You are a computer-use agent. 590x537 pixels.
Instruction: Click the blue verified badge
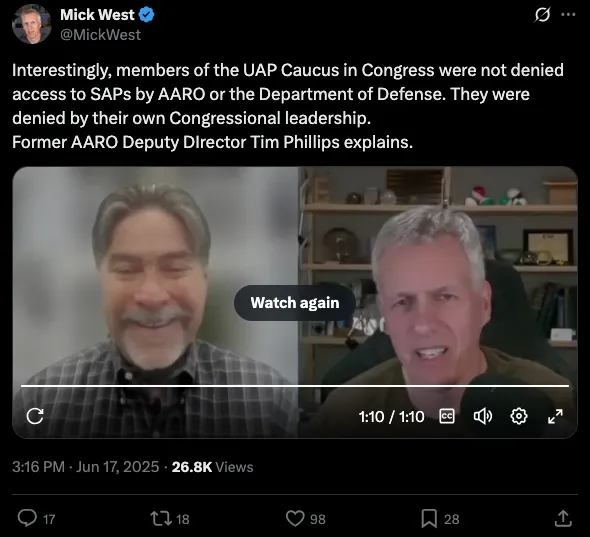coord(146,15)
